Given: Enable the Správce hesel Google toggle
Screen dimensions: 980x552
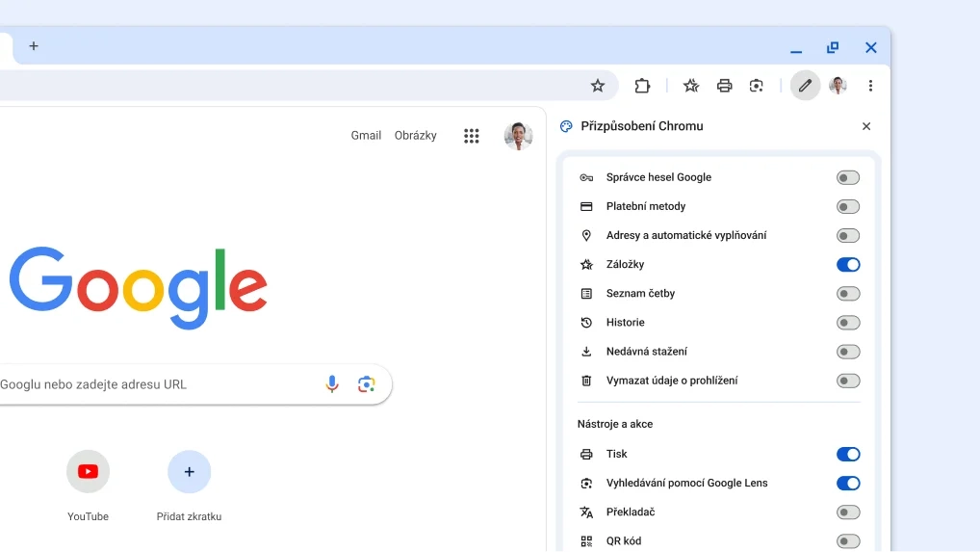Looking at the screenshot, I should [847, 177].
